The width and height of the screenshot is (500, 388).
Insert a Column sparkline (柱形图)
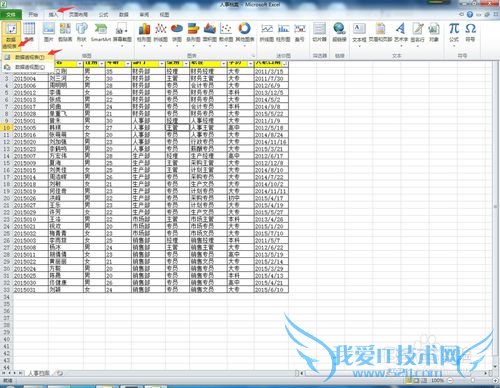tap(283, 32)
